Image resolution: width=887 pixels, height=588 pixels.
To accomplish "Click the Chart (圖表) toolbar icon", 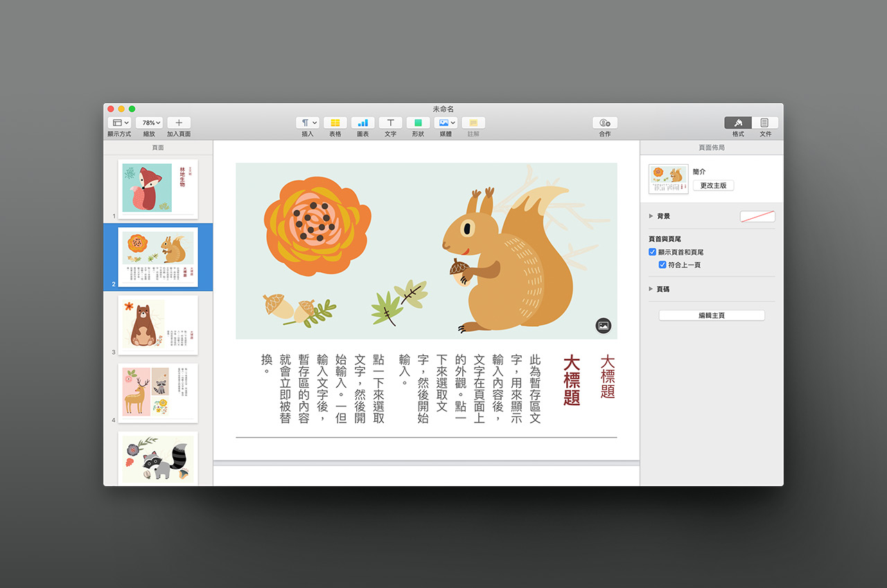I will coord(362,123).
